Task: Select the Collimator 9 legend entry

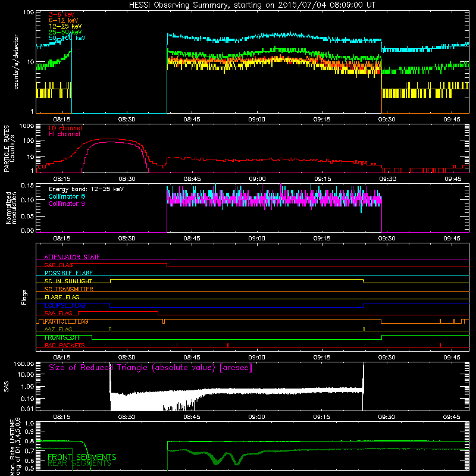Action: pos(67,203)
